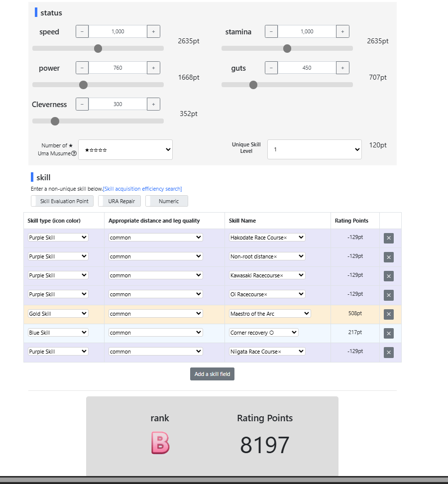The width and height of the screenshot is (448, 484).
Task: Open the Corner recovery skill name dropdown
Action: coord(264,333)
